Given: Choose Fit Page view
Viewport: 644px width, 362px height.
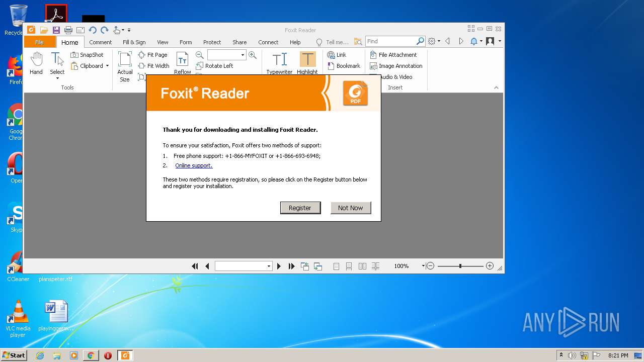Looking at the screenshot, I should [153, 55].
